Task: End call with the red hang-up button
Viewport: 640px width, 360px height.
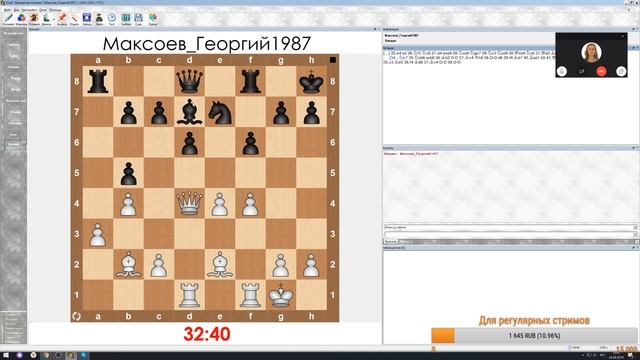Action: click(601, 71)
